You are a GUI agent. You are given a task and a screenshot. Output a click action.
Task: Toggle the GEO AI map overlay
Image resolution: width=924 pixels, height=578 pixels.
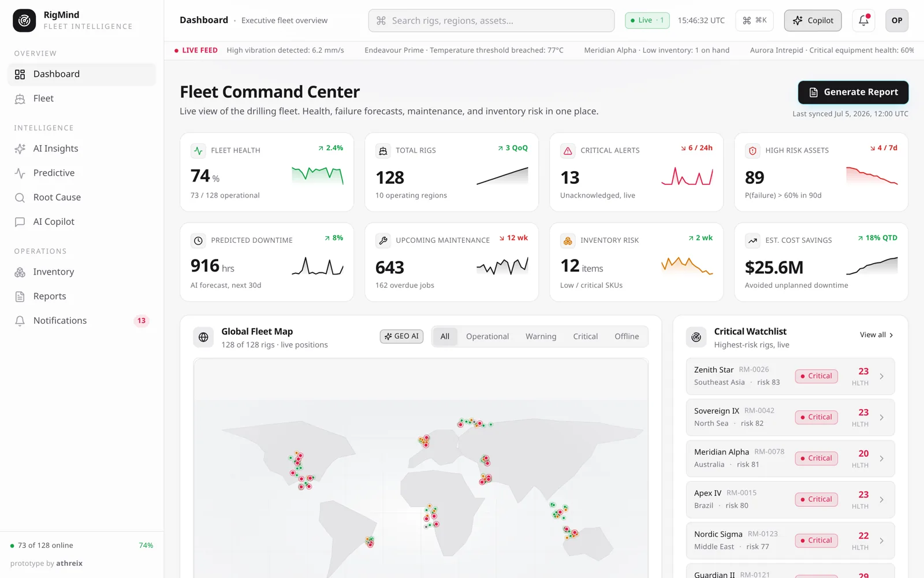401,336
